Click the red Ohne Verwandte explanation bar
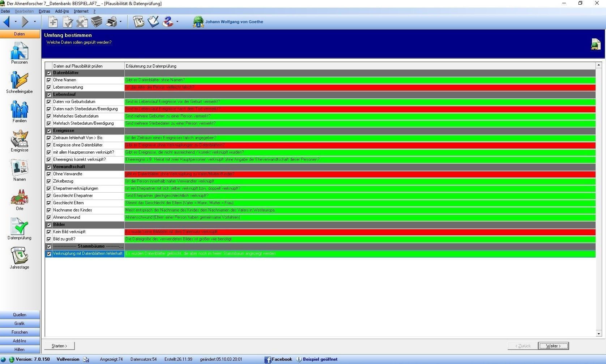Viewport: 606px width, 364px height. coord(360,174)
